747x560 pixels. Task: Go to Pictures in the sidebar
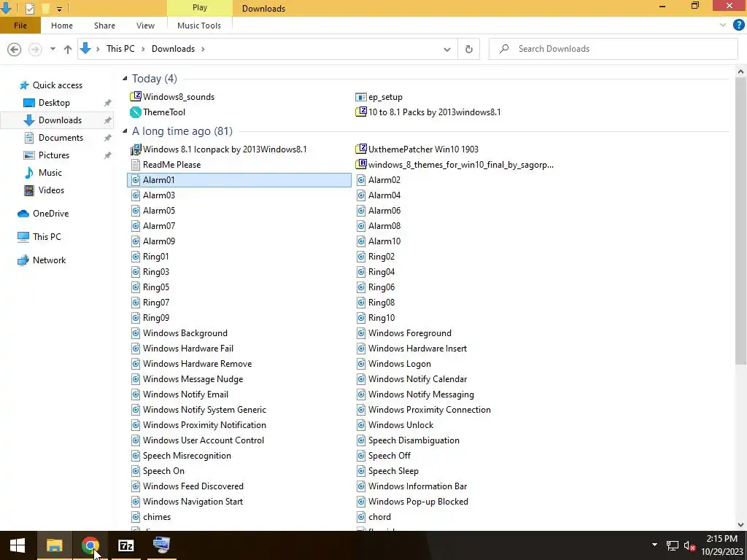[54, 155]
